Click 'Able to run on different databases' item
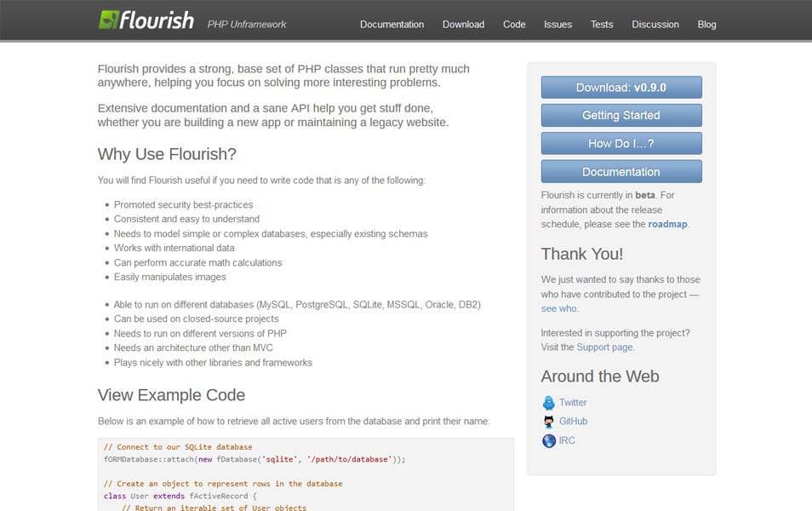Screen dimensions: 812x511 pyautogui.click(x=297, y=305)
